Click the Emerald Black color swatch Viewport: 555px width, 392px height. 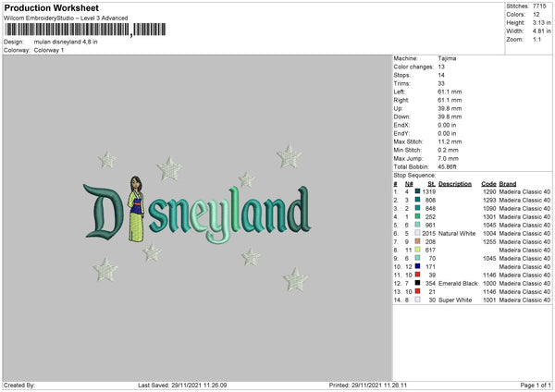pos(417,283)
